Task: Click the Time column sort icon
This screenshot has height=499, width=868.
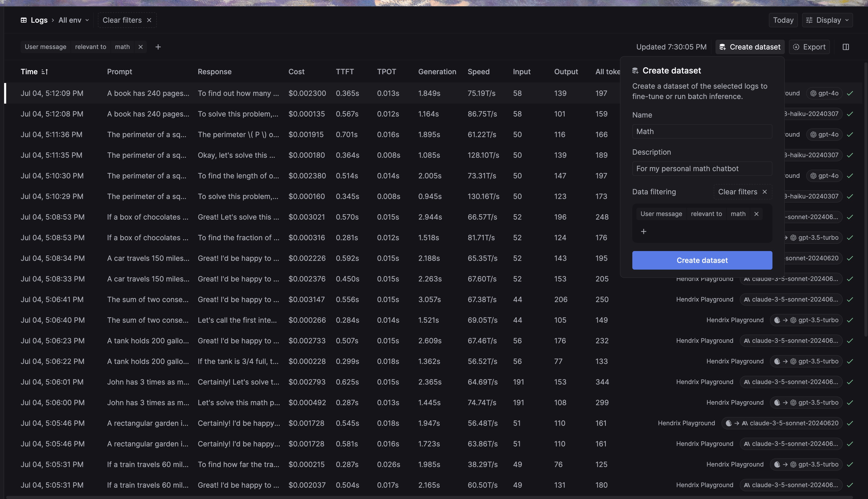Action: [45, 72]
